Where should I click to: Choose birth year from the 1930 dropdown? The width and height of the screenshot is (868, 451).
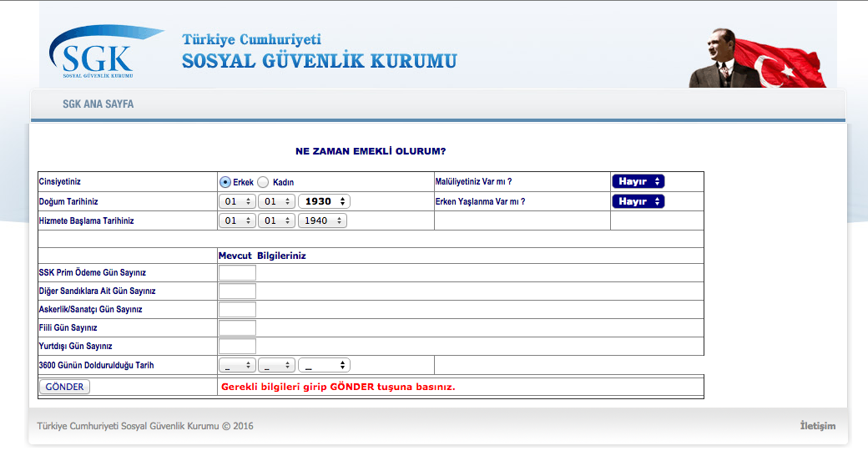(324, 201)
